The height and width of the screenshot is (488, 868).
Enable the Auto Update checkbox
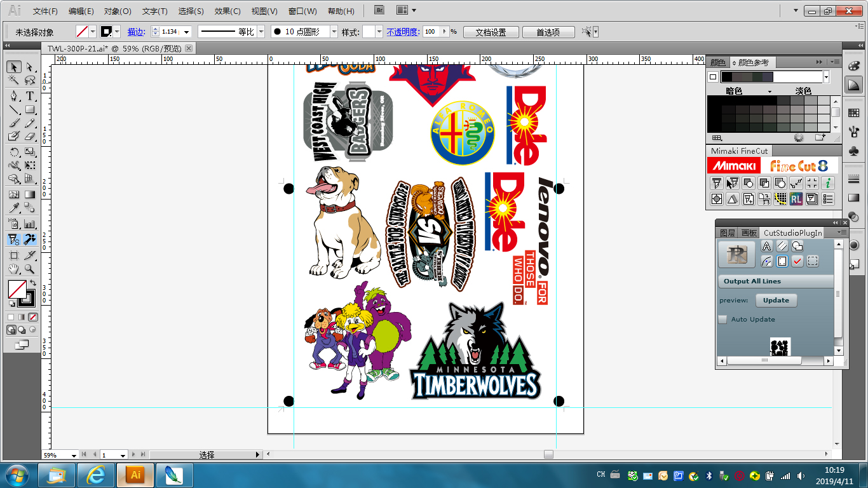click(x=722, y=320)
